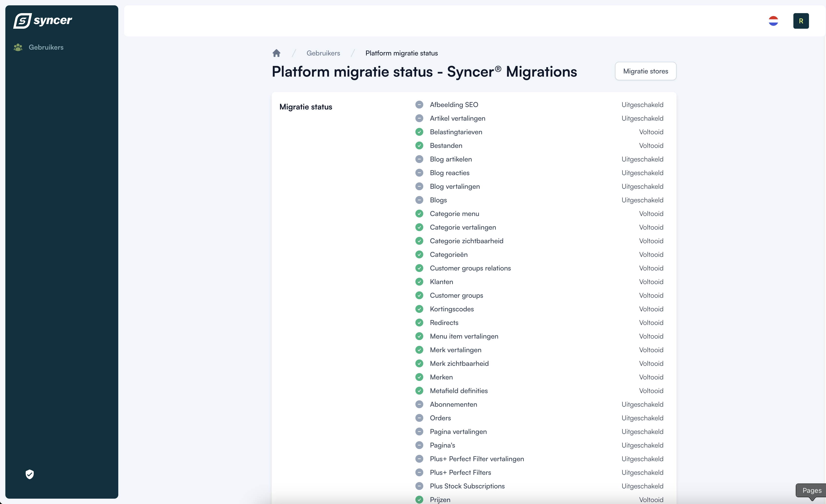Image resolution: width=826 pixels, height=504 pixels.
Task: Click green check beside Customer groups relations
Action: [419, 268]
